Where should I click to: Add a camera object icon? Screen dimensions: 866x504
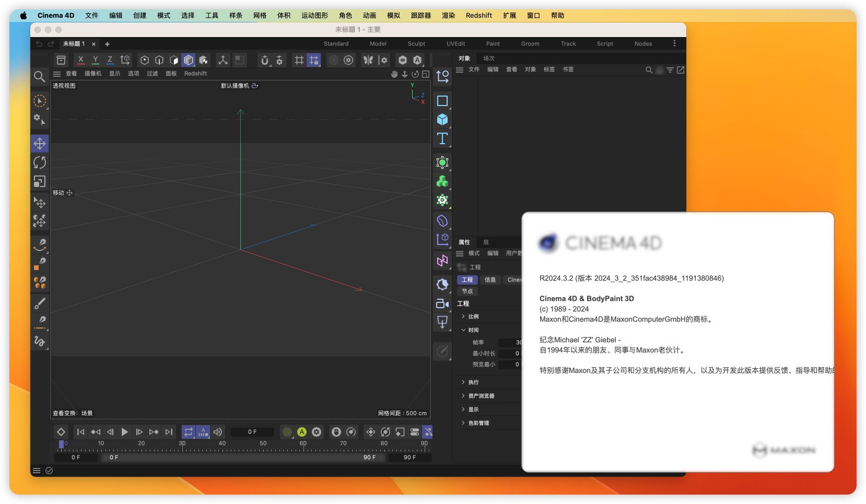coord(442,303)
